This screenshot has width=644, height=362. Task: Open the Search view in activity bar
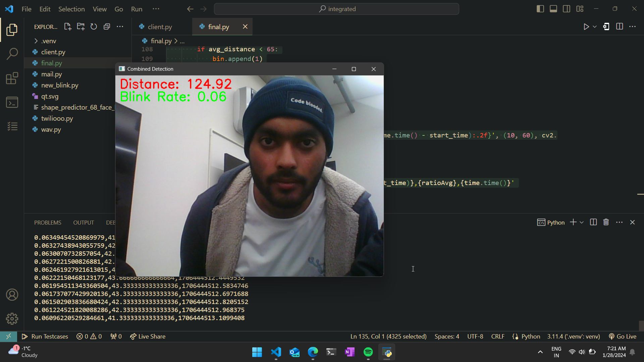click(12, 54)
